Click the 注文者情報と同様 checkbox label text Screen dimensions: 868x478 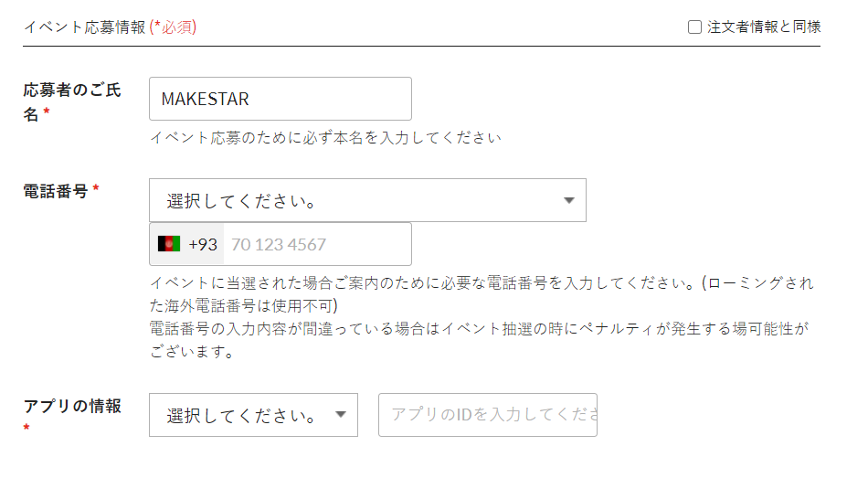pyautogui.click(x=764, y=27)
